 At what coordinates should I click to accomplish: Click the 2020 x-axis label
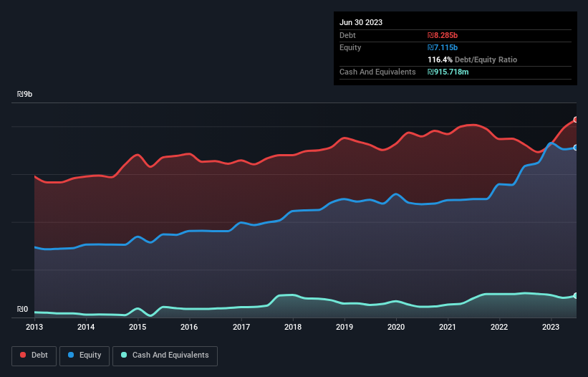tap(396, 327)
